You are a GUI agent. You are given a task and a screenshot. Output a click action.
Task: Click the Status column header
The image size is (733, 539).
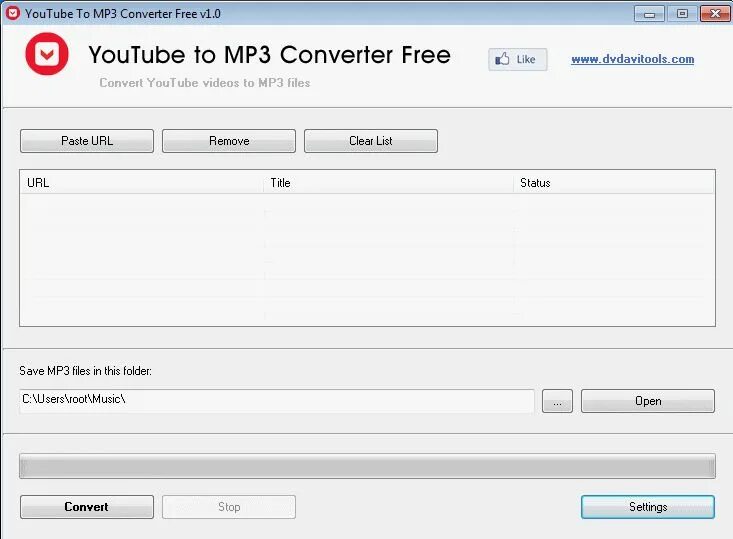[614, 183]
